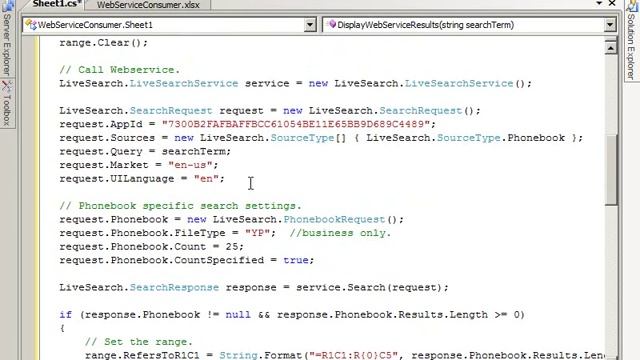This screenshot has height=360, width=640.
Task: Close the current document tab
Action: coord(612,3)
